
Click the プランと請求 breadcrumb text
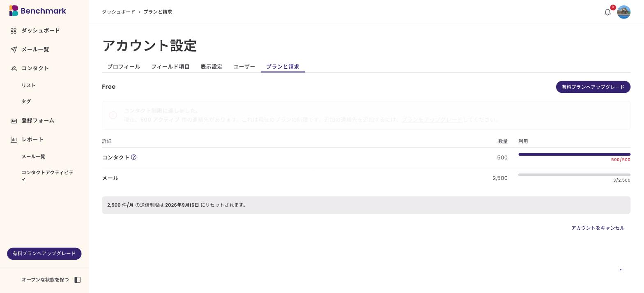[x=158, y=12]
